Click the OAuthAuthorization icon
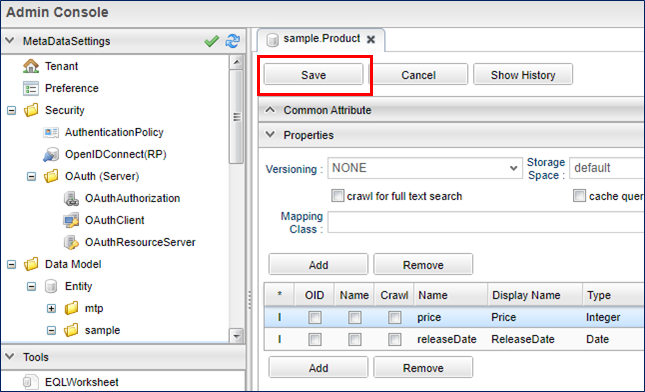 point(71,198)
